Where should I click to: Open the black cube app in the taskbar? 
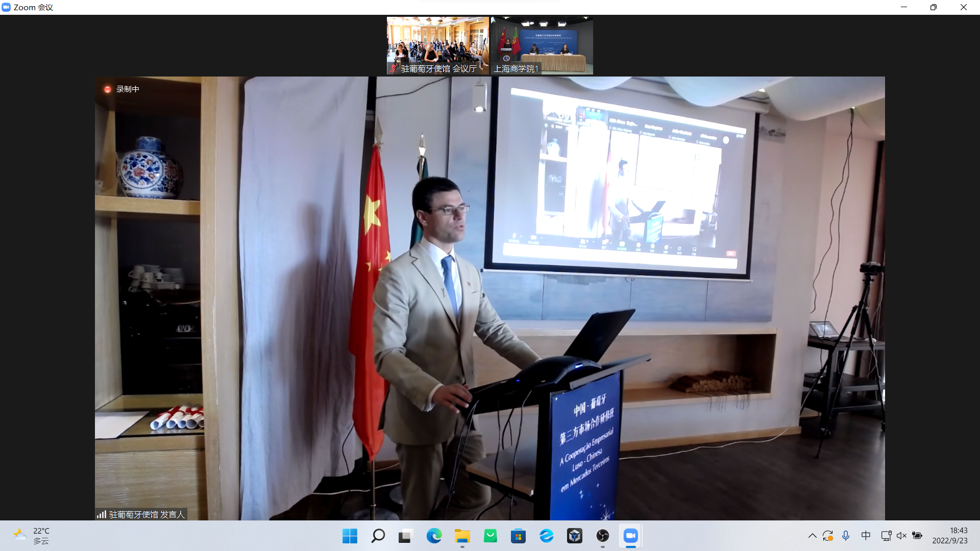(574, 536)
